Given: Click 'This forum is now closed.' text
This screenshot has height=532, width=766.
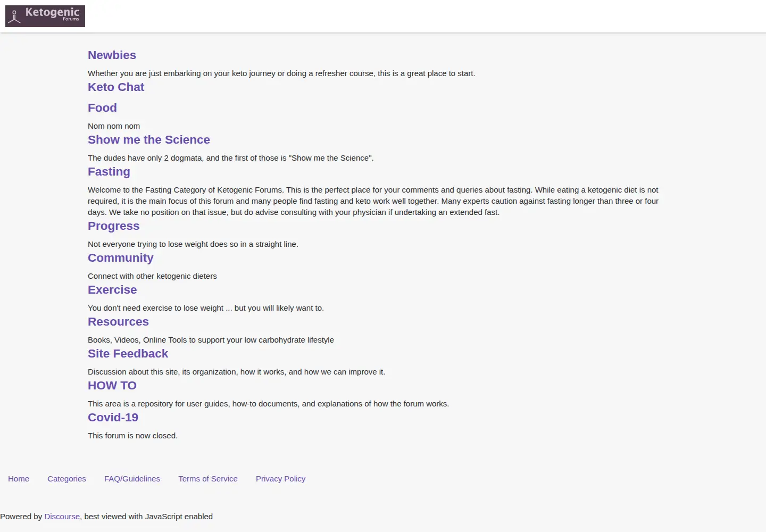Looking at the screenshot, I should click(132, 436).
